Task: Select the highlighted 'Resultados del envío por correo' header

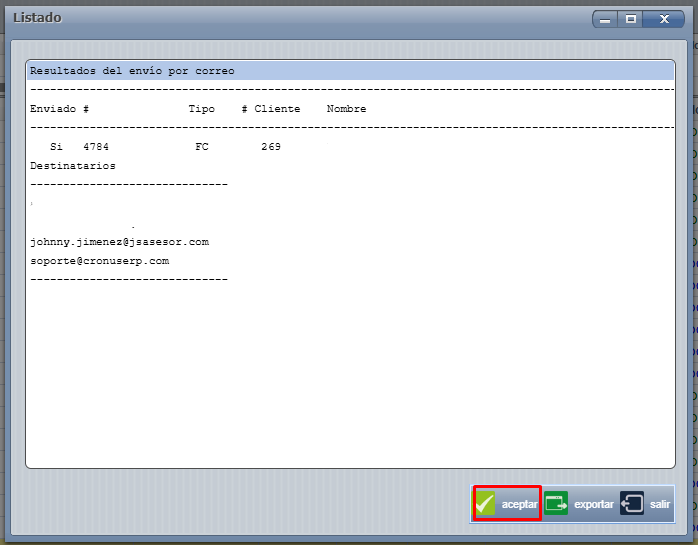Action: coord(132,71)
